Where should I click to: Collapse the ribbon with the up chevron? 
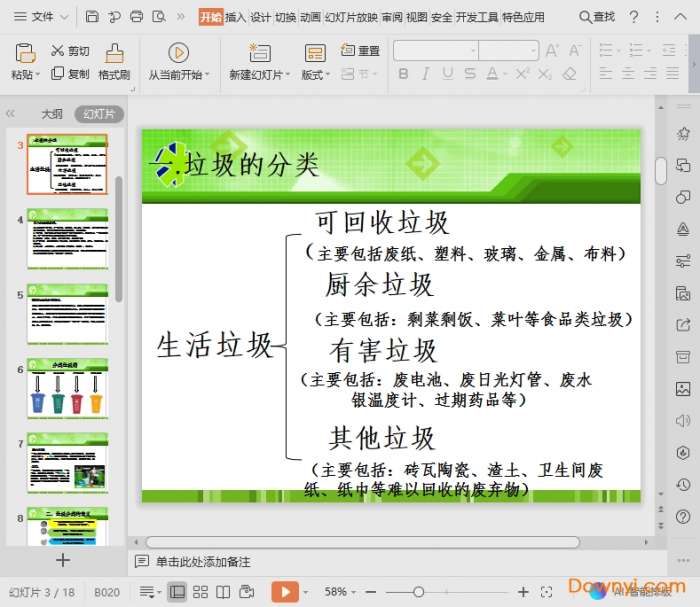(680, 17)
